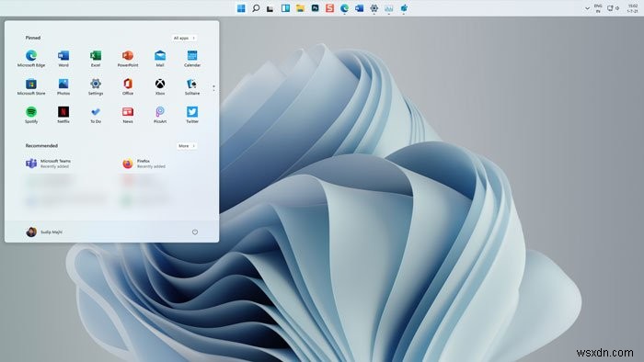Screen dimensions: 644x362
Task: Show all apps list
Action: click(x=184, y=38)
